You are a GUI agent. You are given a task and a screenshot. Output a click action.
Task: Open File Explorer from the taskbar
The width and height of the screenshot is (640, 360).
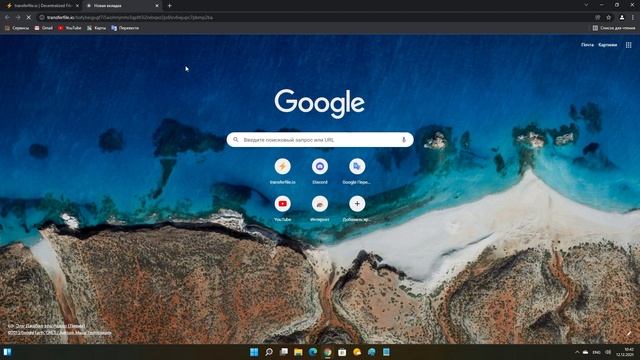[298, 352]
